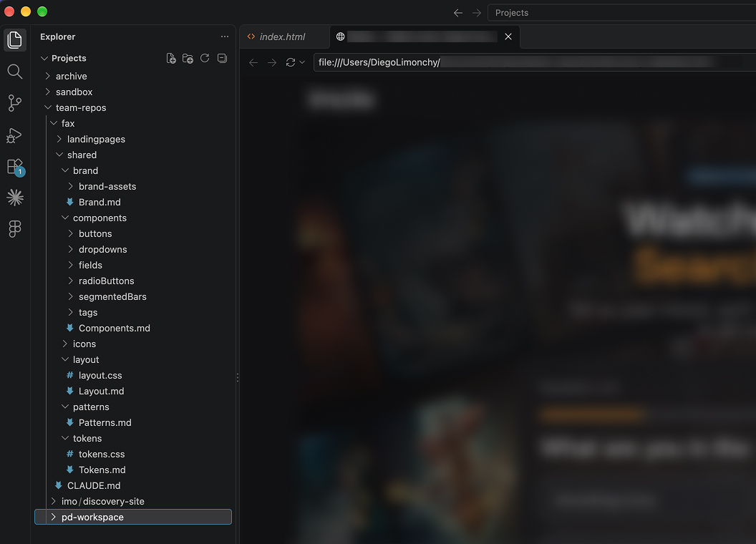756x544 pixels.
Task: Go back using title bar arrow
Action: 458,13
